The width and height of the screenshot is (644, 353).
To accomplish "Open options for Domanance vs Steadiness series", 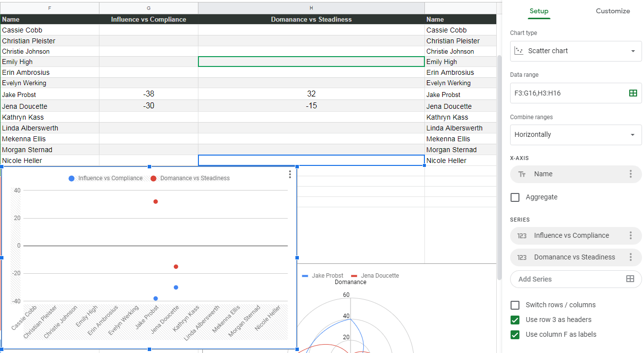I will tap(631, 257).
